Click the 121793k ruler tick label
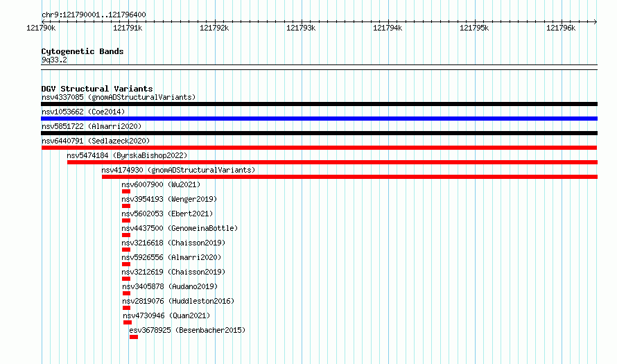The width and height of the screenshot is (617, 364). (x=301, y=28)
